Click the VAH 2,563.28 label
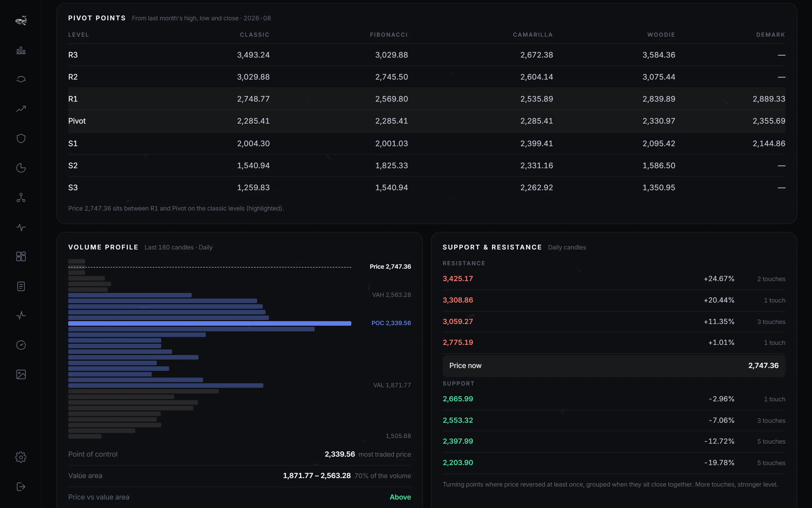 point(391,295)
